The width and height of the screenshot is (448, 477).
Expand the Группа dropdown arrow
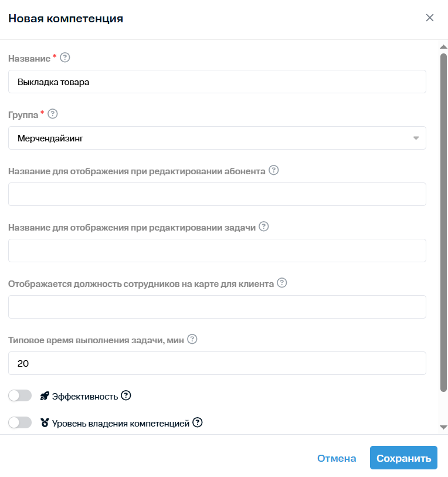pyautogui.click(x=416, y=138)
